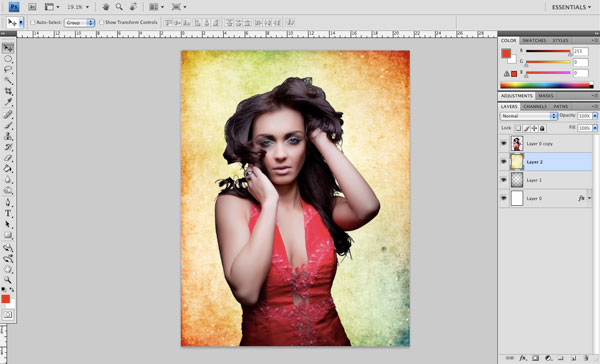The height and width of the screenshot is (364, 600).
Task: Open the Auto-Select Group dropdown
Action: click(x=80, y=23)
